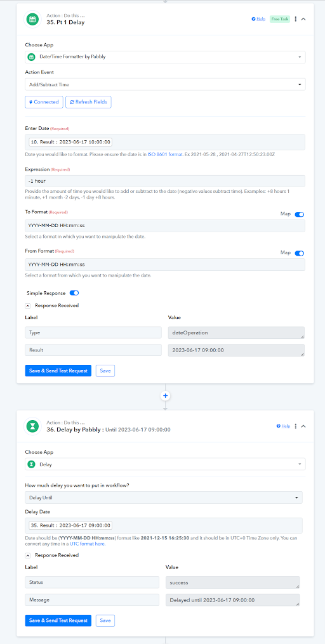Open the Add/Subtract Time action event dropdown
The height and width of the screenshot is (644, 325).
click(x=165, y=84)
